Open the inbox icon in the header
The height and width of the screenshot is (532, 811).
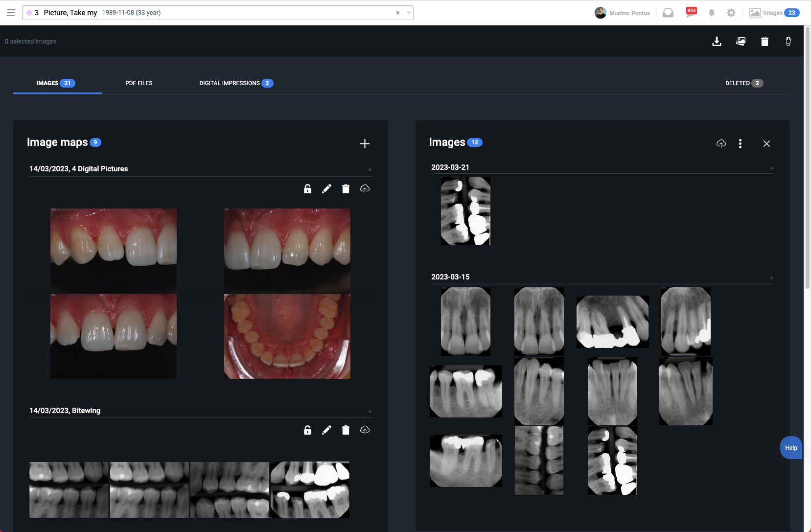(668, 12)
